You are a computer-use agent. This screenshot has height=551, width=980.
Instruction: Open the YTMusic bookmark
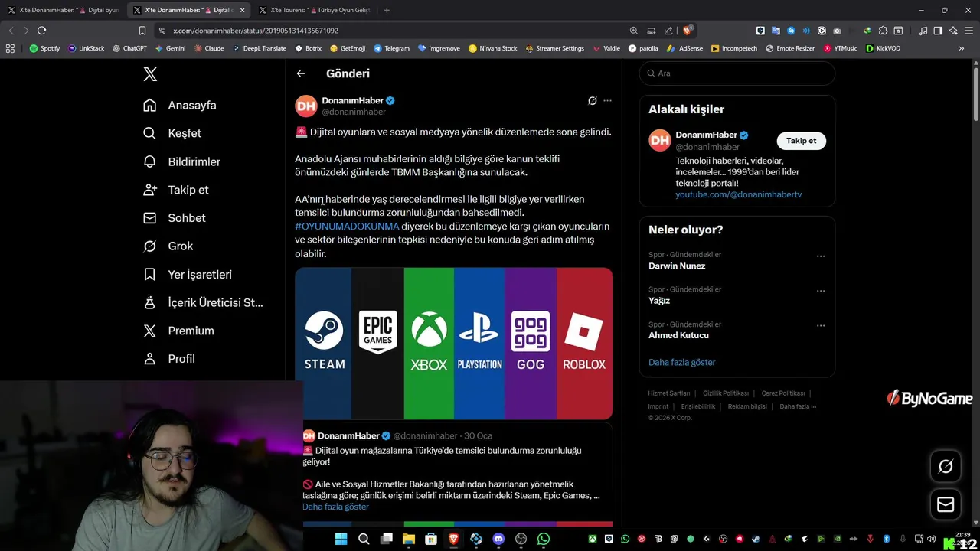841,48
